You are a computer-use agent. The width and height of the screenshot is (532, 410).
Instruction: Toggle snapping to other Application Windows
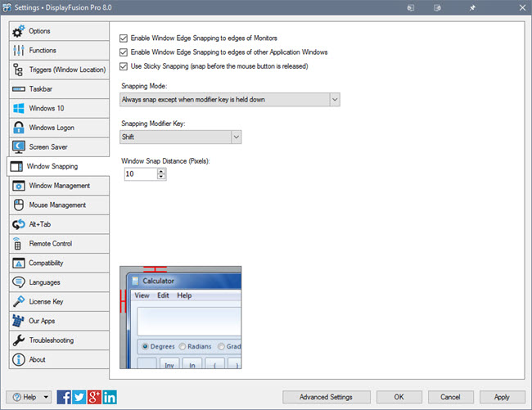(124, 52)
